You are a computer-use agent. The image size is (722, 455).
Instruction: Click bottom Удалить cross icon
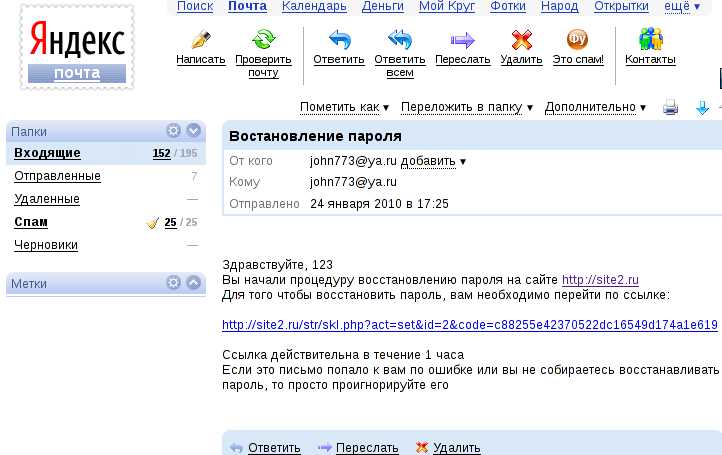tap(422, 447)
